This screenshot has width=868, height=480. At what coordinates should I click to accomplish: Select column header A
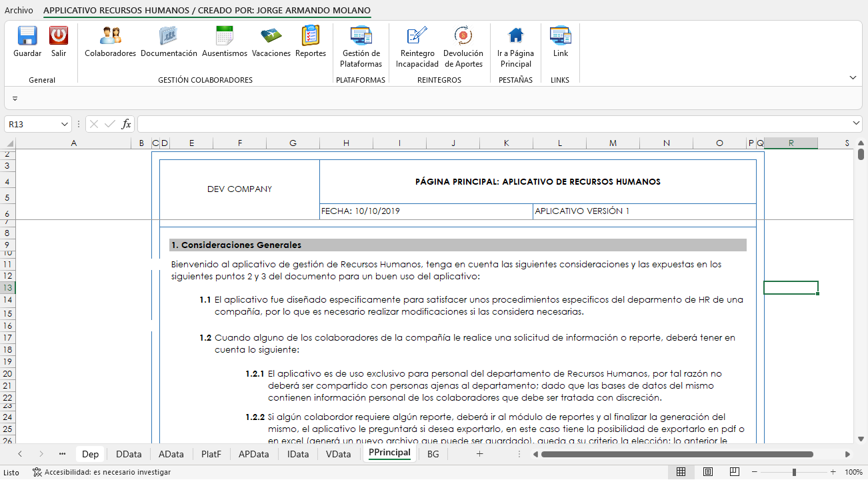click(73, 143)
